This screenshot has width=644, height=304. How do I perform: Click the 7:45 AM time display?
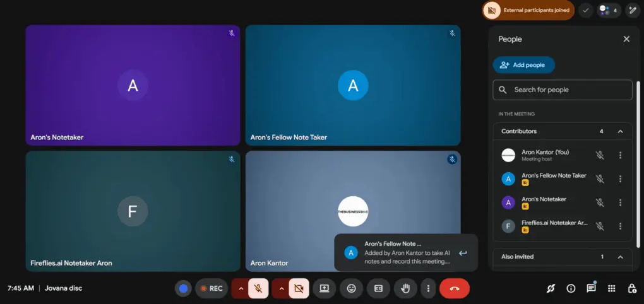pos(21,288)
